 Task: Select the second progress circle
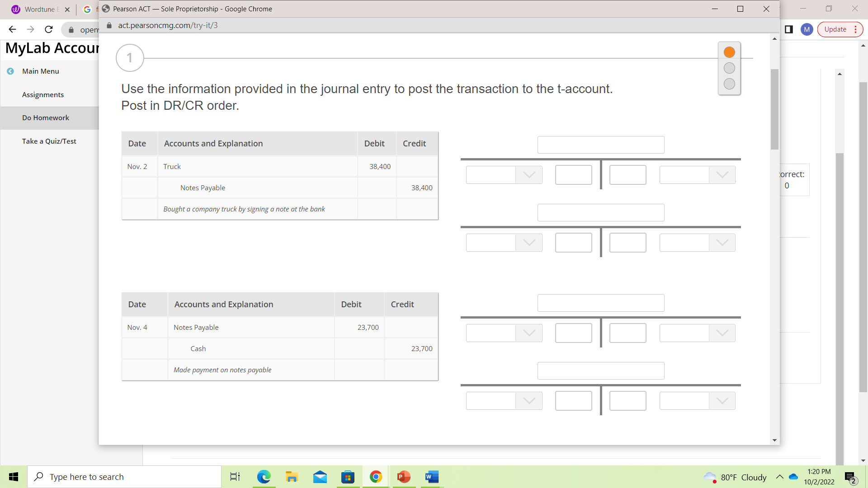[729, 68]
